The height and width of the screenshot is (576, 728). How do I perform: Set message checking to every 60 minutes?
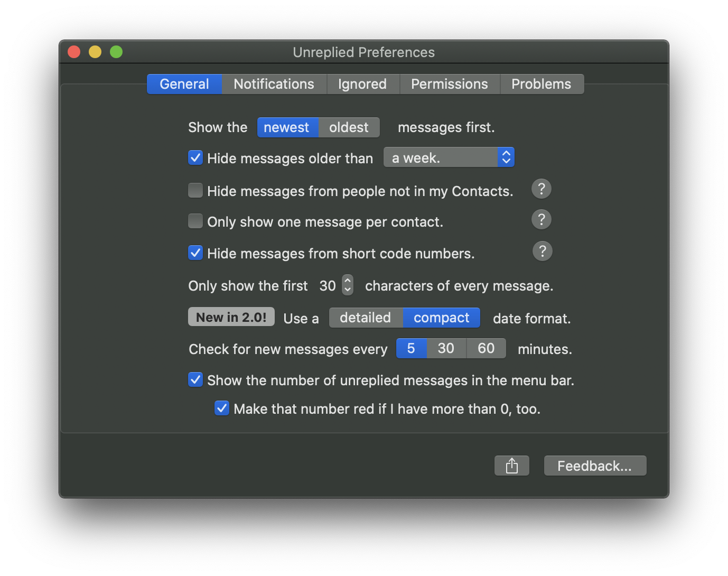(x=486, y=348)
